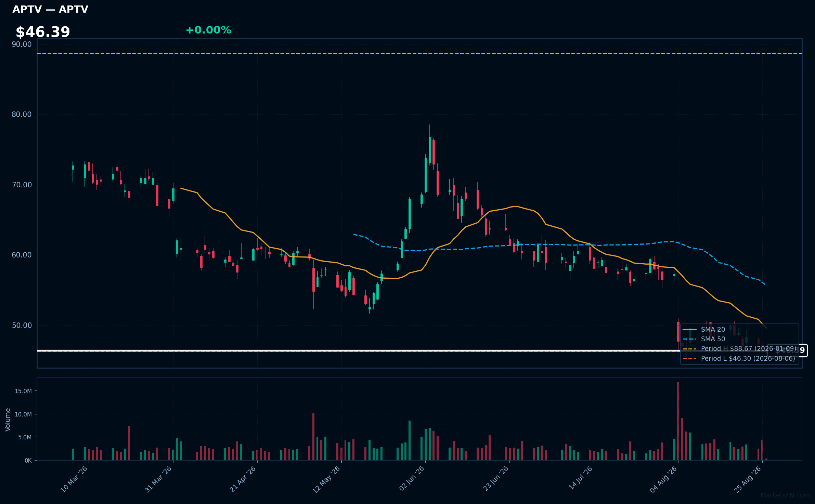Image resolution: width=815 pixels, height=504 pixels.
Task: Click the "SMA 50" legend entry
Action: click(x=713, y=339)
